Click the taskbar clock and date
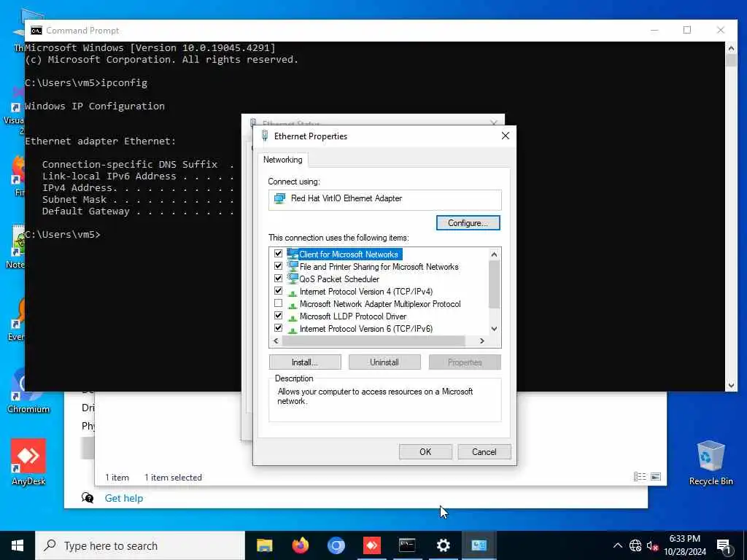Viewport: 747px width, 560px height. (x=685, y=545)
